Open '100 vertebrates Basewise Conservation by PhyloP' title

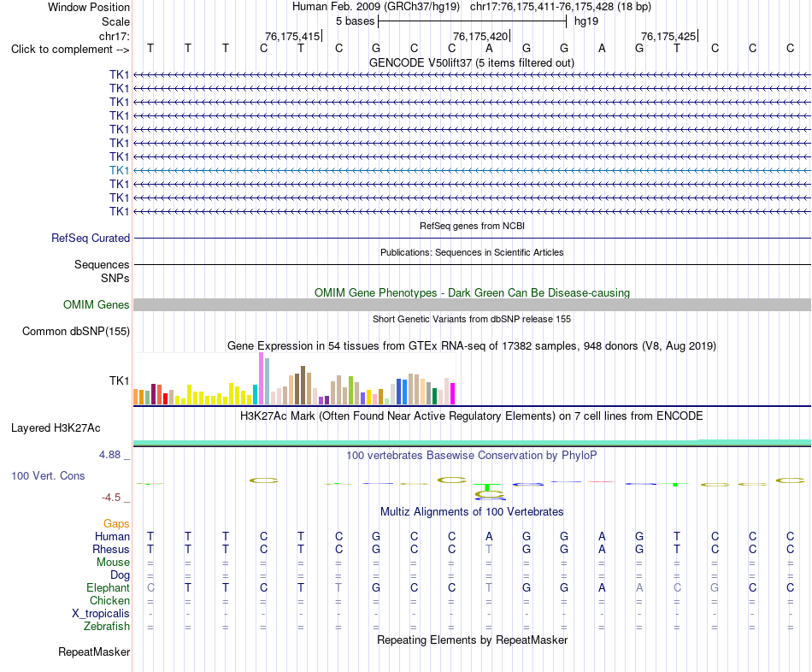pyautogui.click(x=472, y=456)
